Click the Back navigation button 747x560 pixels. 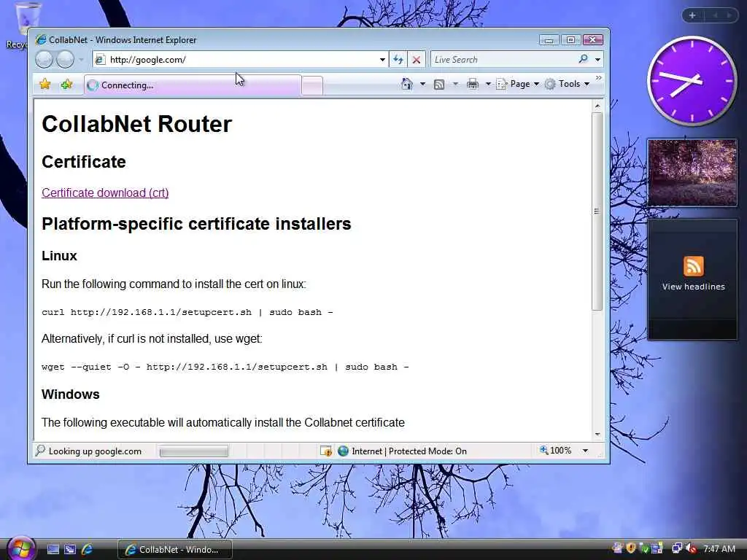coord(44,60)
